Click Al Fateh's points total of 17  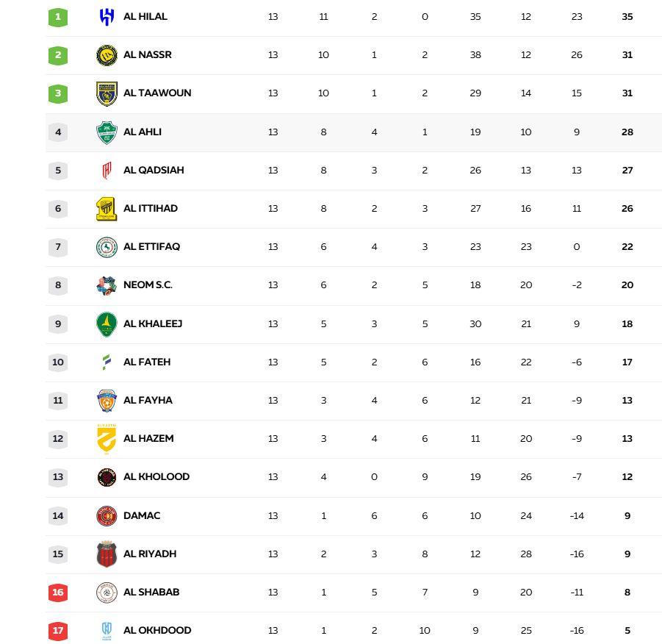coord(627,362)
